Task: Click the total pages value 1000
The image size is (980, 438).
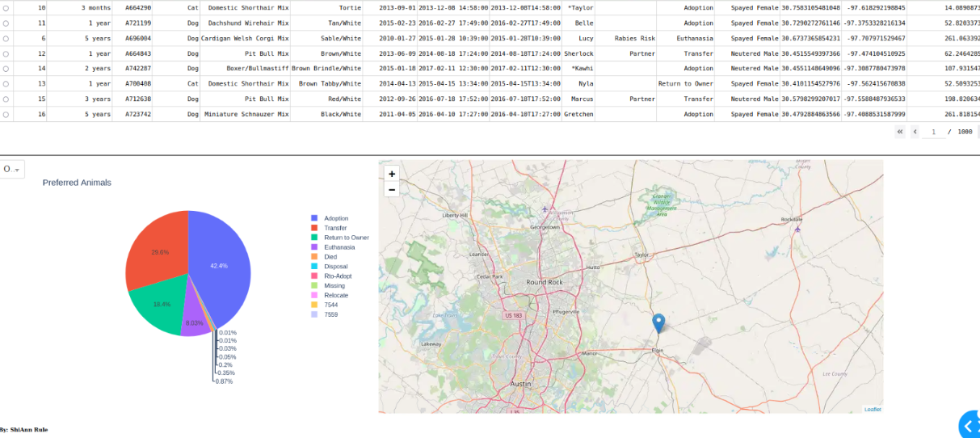Action: 965,132
